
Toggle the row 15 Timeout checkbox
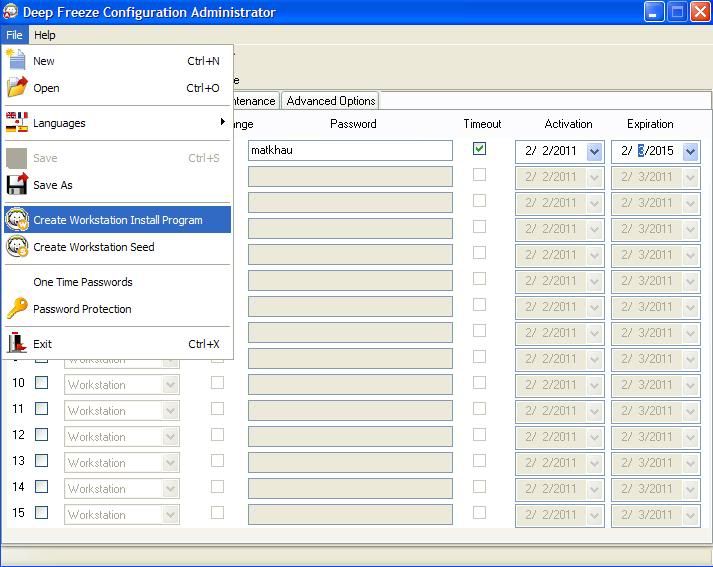479,512
